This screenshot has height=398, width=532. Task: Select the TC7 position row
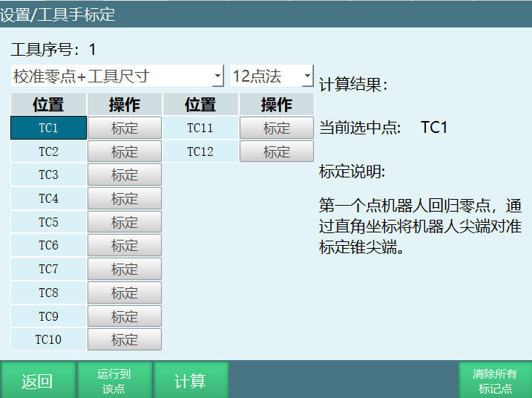pos(48,269)
